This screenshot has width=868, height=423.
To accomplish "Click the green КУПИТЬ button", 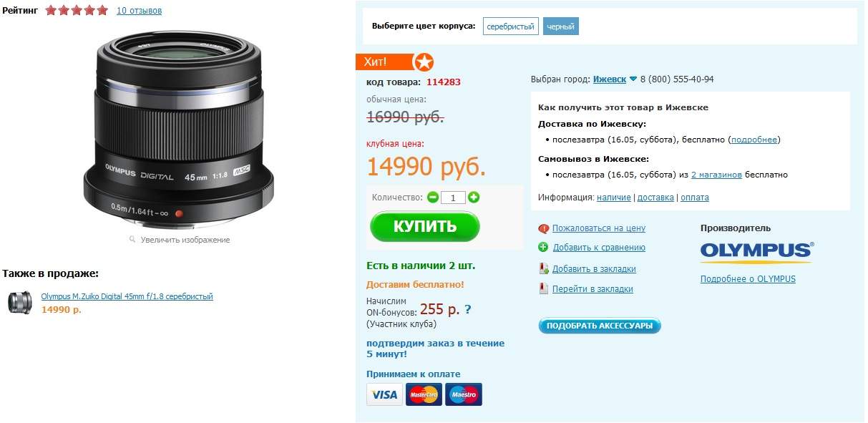I will [425, 227].
